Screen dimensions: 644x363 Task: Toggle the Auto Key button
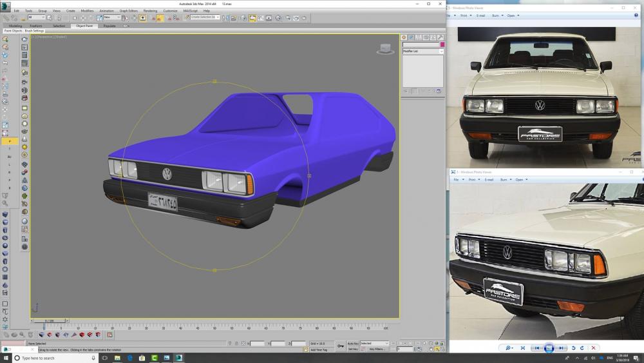(352, 343)
